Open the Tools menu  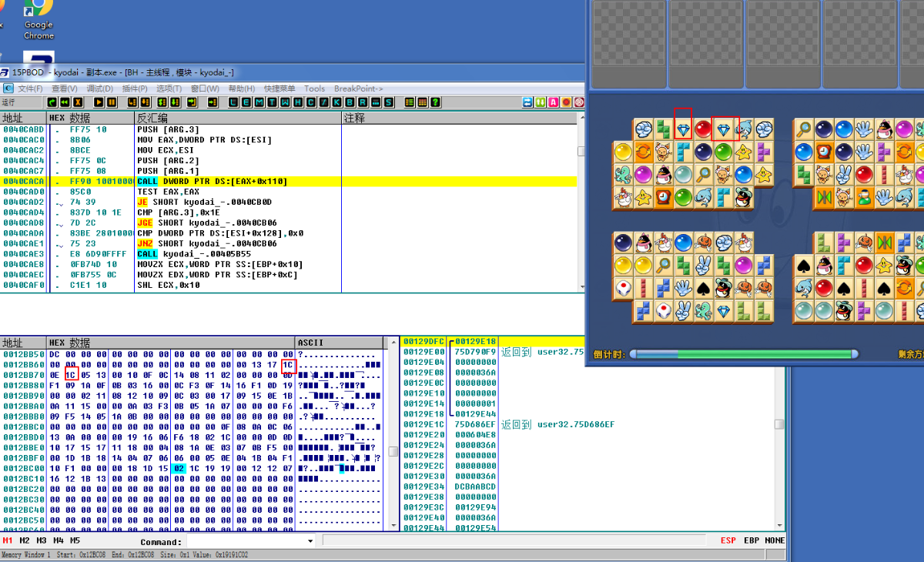pos(314,89)
